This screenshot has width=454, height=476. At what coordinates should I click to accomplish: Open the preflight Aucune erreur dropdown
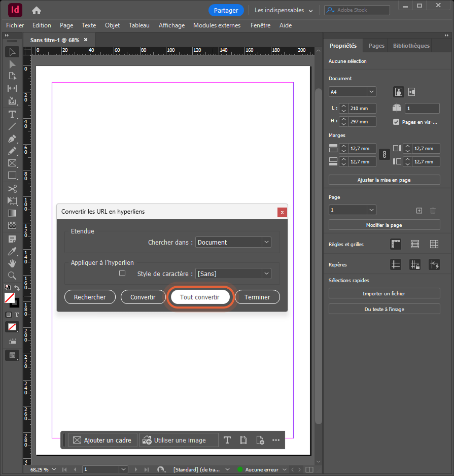click(285, 469)
